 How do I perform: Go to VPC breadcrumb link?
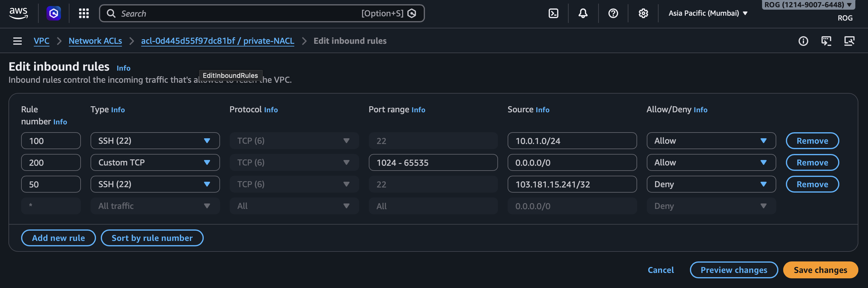point(41,41)
